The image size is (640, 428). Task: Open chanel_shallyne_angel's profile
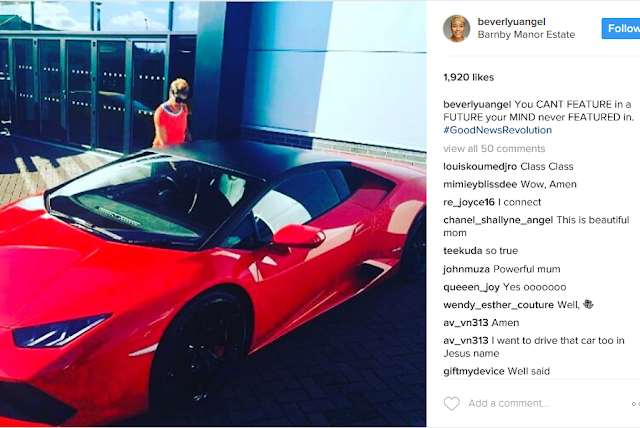(x=498, y=220)
